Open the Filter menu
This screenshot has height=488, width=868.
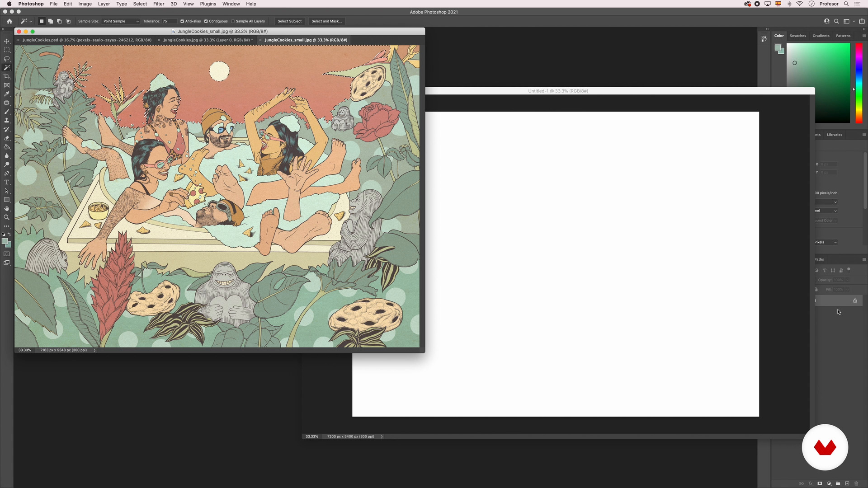click(159, 4)
